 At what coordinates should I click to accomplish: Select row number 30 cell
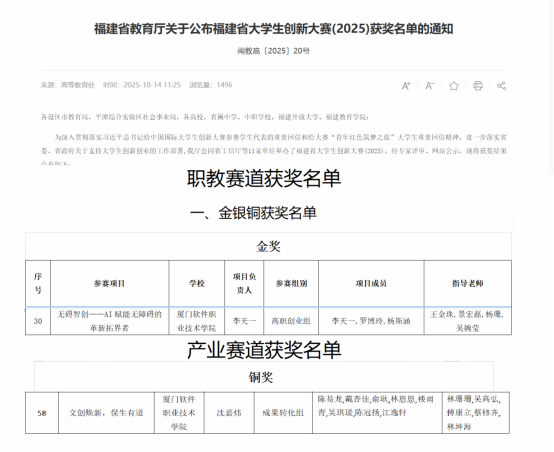click(38, 321)
